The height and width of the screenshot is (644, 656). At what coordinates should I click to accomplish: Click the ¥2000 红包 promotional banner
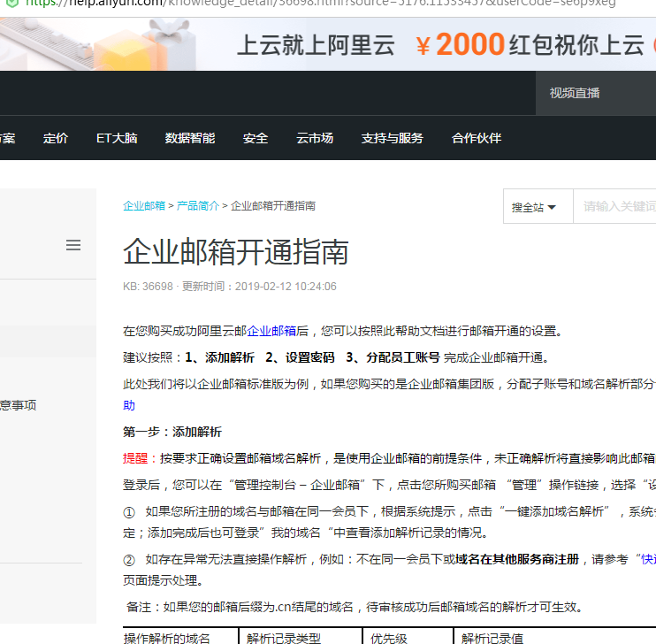point(328,44)
